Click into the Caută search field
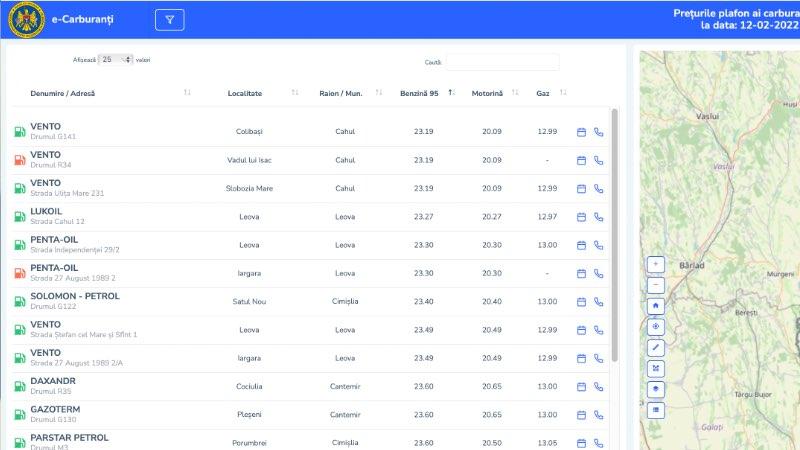 pos(503,62)
